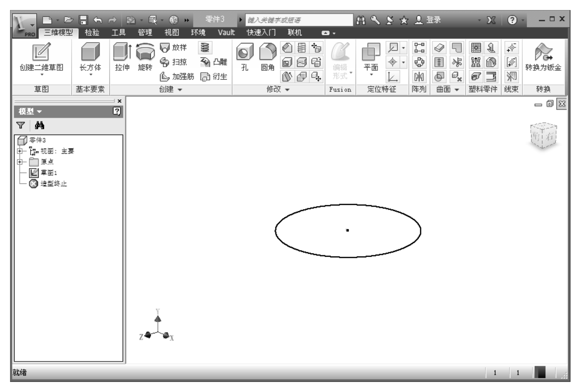Open the find binoculars icon in model browser
Screen dimensions: 579x392
click(x=39, y=126)
